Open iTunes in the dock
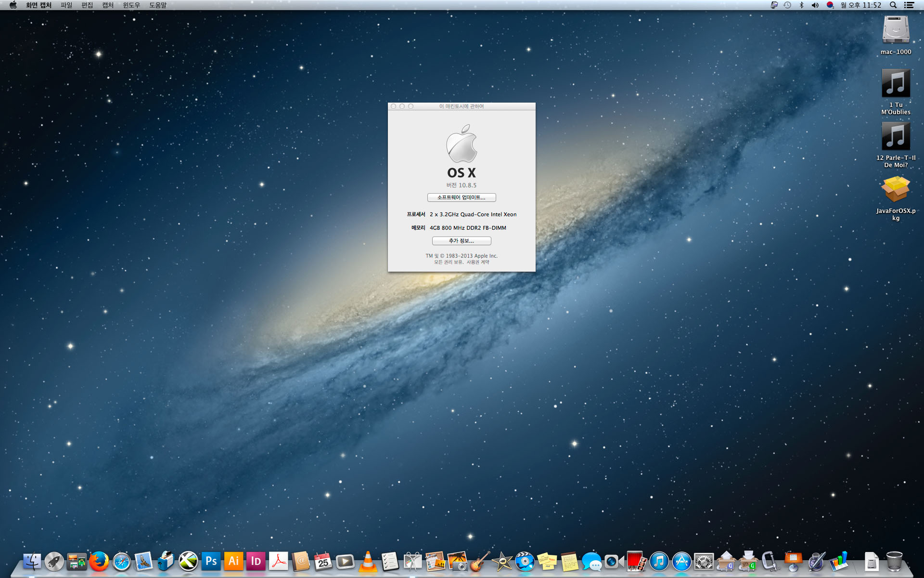This screenshot has width=924, height=578. [659, 562]
